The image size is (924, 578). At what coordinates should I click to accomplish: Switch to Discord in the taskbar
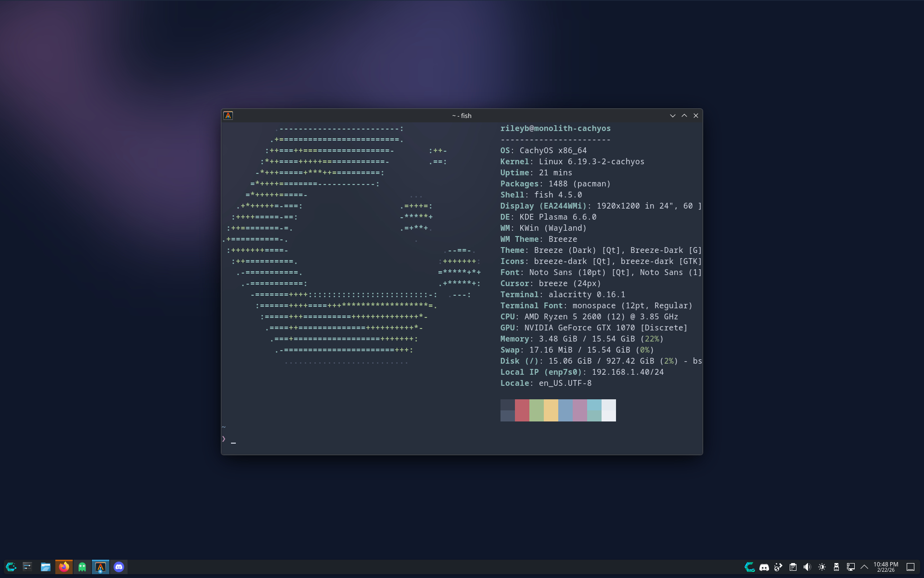click(x=119, y=567)
